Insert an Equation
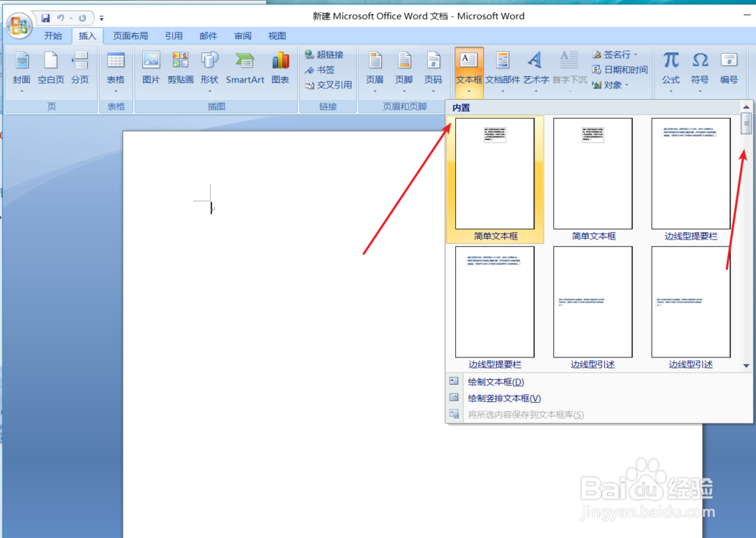Viewport: 756px width, 538px height. [669, 68]
